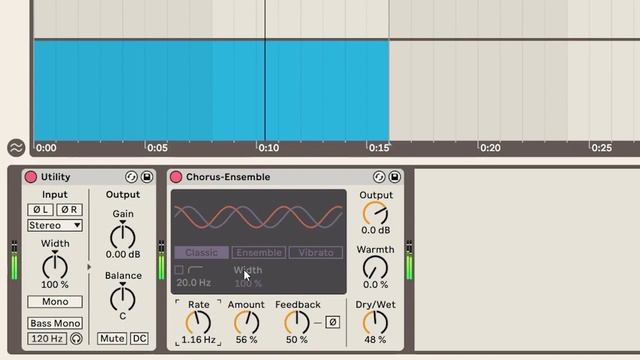
Task: Click the Chorus Rate knob
Action: 198,323
